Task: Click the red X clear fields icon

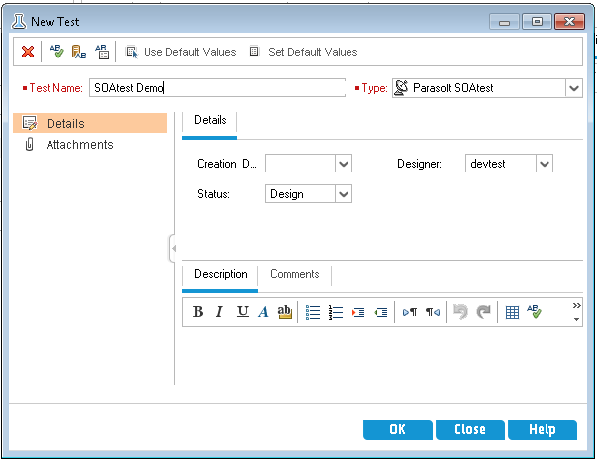Action: pos(28,52)
